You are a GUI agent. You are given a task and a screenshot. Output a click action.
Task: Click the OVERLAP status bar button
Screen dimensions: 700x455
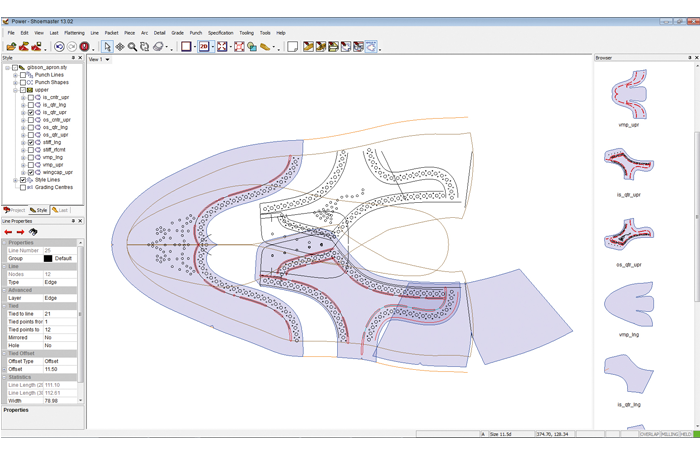[x=650, y=434]
